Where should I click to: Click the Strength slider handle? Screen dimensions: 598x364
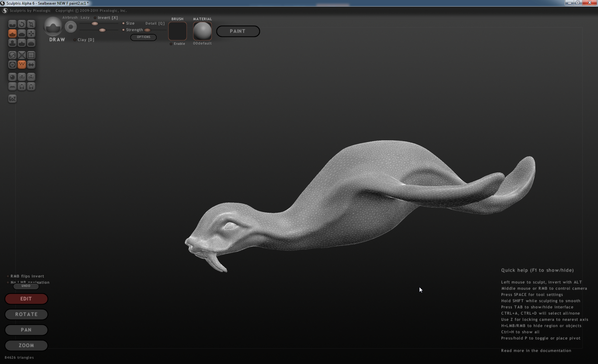click(102, 30)
